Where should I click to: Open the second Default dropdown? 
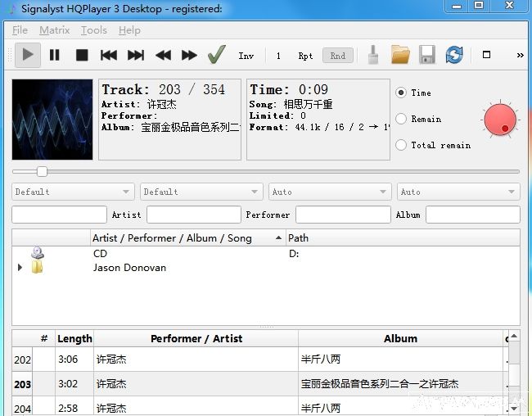tap(201, 192)
